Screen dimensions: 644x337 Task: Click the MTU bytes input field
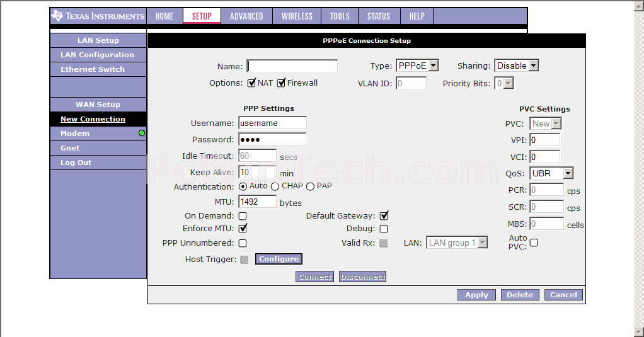pos(257,202)
